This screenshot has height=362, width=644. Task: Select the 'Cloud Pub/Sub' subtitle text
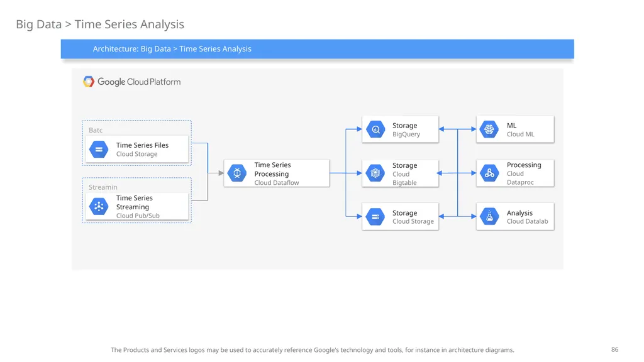[138, 216]
